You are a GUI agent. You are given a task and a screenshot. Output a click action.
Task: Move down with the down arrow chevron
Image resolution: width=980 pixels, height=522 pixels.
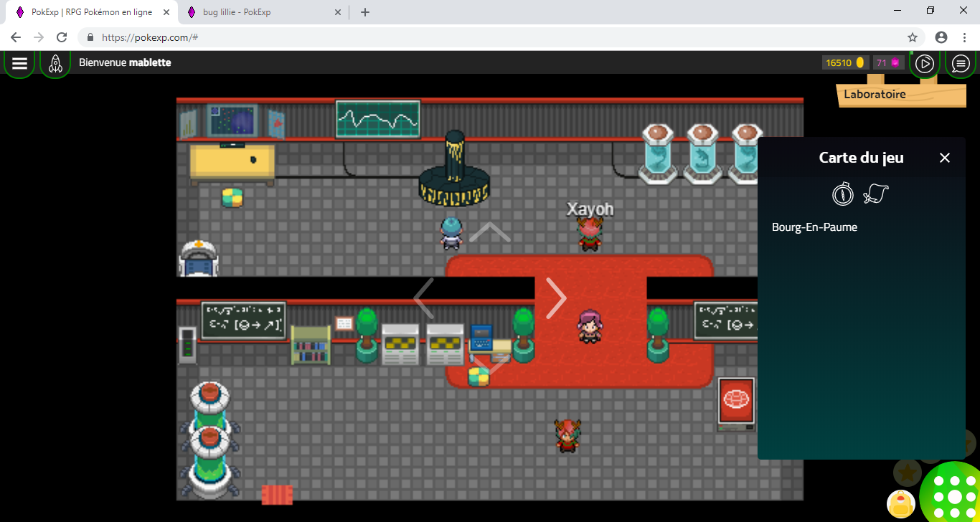coord(490,365)
